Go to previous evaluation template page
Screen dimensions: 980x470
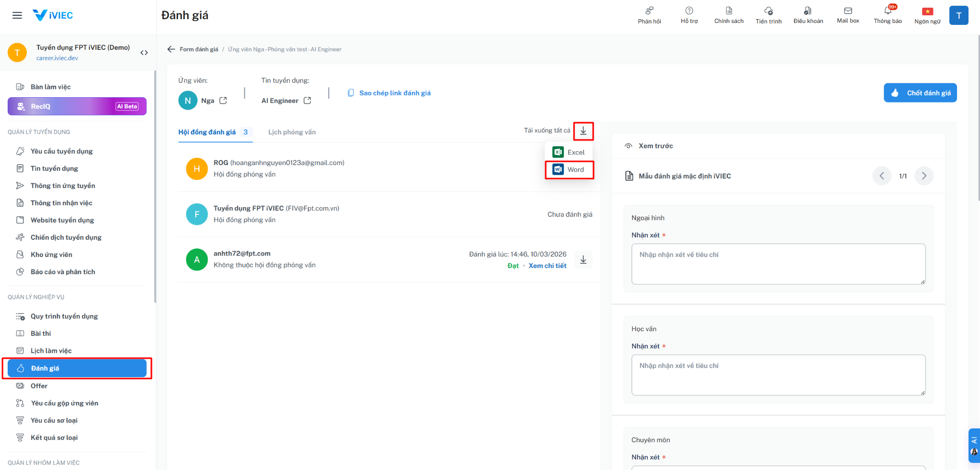(881, 176)
